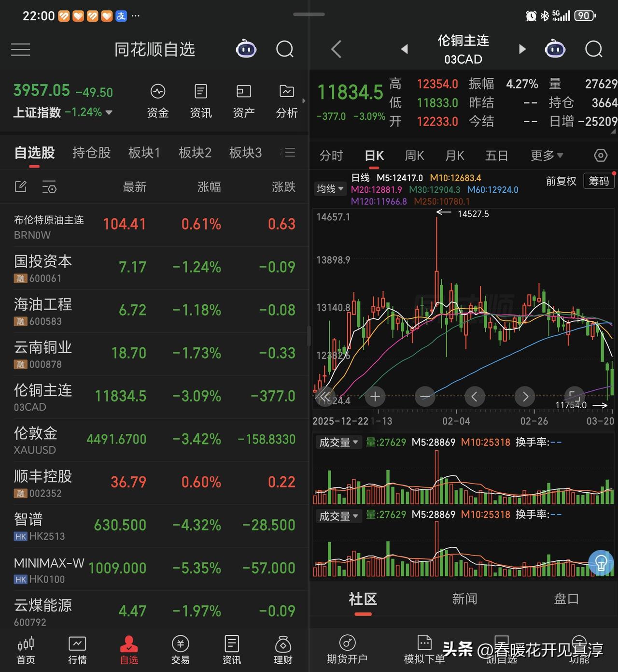Open 期货开户 futures account opening

click(x=347, y=650)
